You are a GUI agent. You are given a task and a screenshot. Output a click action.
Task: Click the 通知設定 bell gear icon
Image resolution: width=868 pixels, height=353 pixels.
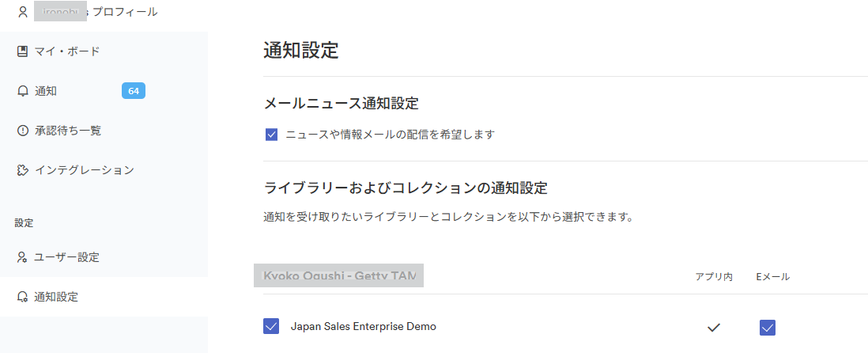pyautogui.click(x=23, y=297)
